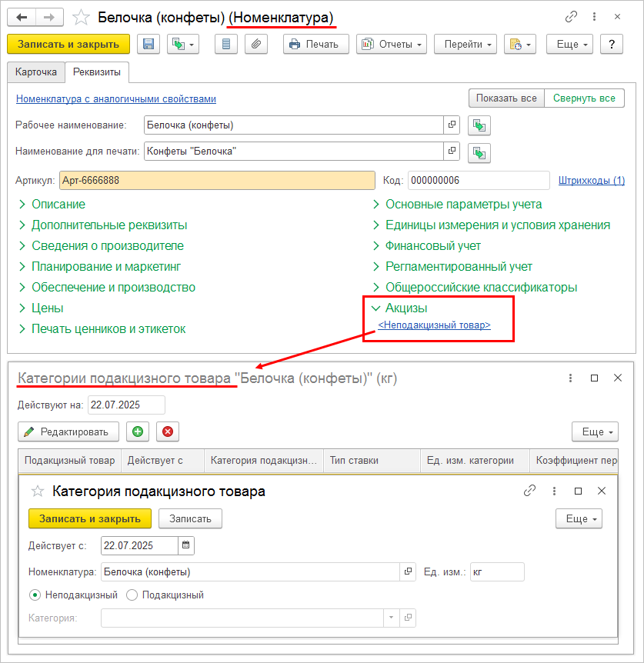Viewport: 644px width, 663px height.
Task: Select the Подакцизный radio button
Action: coord(165,595)
